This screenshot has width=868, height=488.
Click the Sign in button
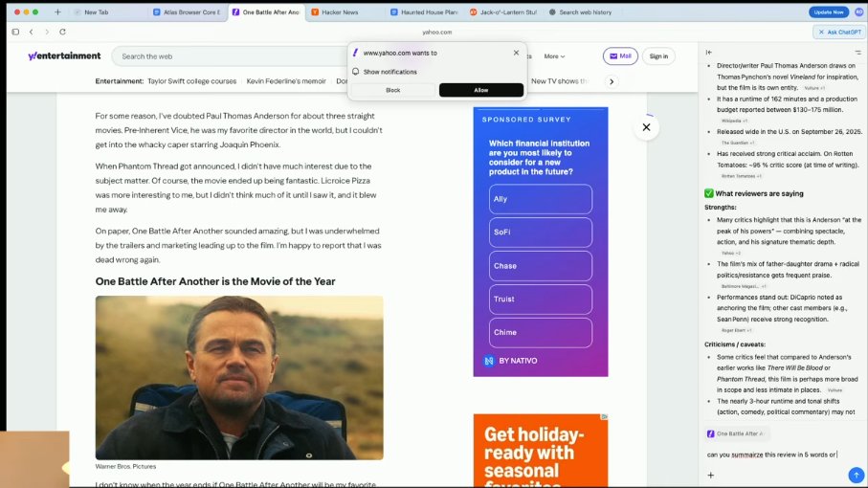(x=658, y=55)
